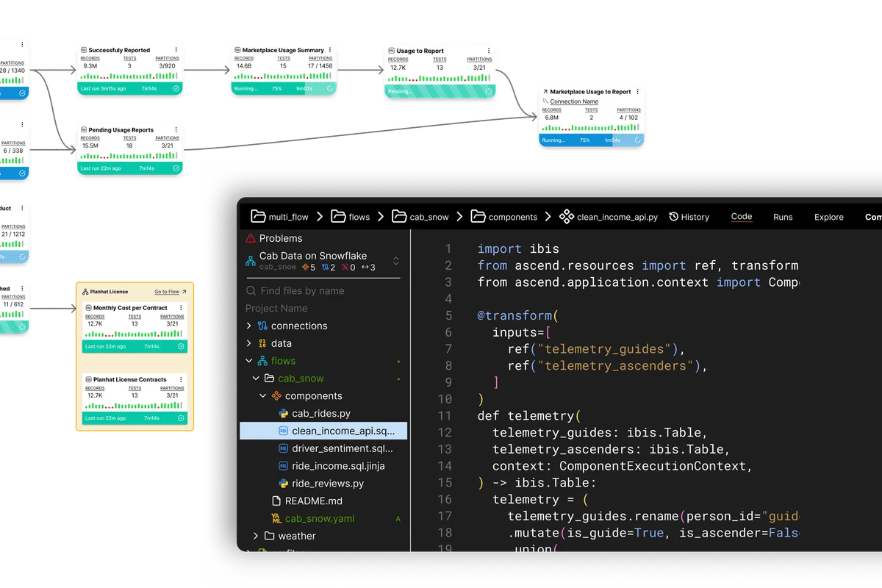Open kebab menu of Planhat License Contracts
Screen dimensions: 882x588
pyautogui.click(x=181, y=379)
